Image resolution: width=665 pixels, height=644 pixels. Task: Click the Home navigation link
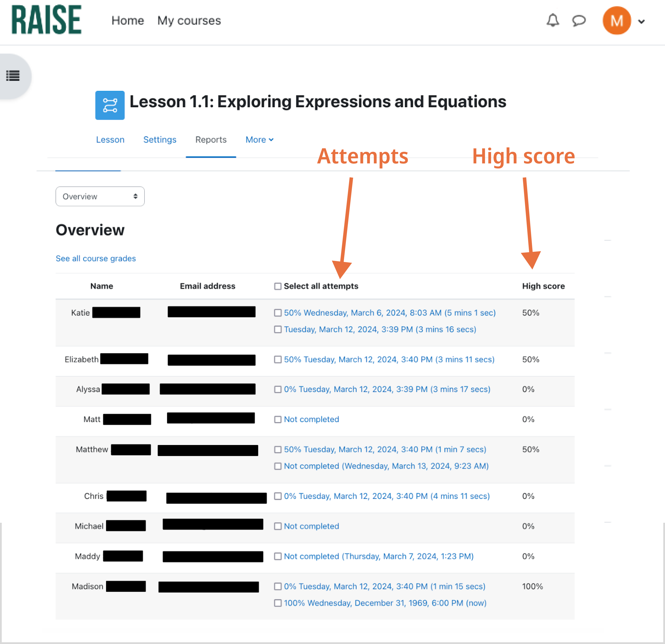pyautogui.click(x=128, y=21)
